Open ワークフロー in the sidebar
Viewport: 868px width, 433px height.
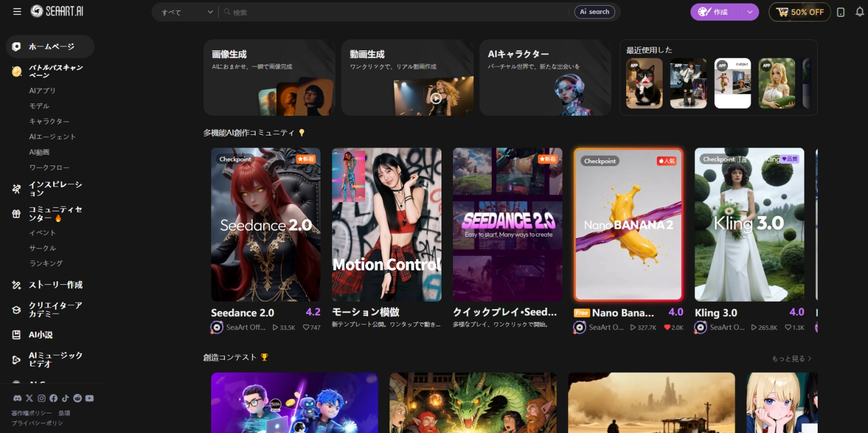[49, 167]
